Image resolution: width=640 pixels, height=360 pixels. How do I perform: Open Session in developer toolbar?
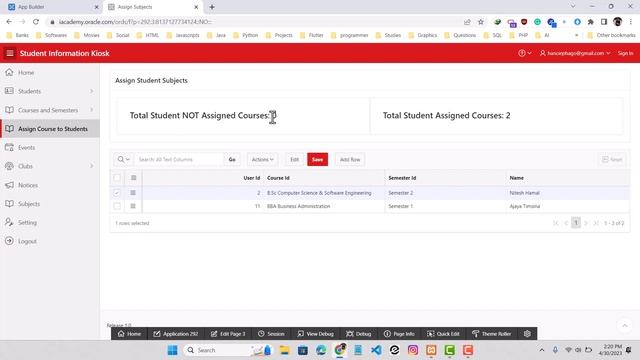pos(271,333)
